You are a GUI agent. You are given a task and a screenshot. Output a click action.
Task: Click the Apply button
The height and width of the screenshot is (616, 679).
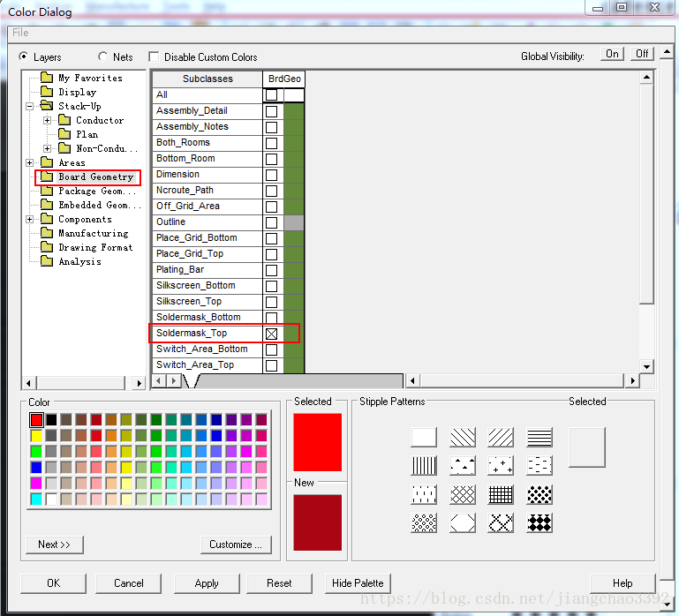(207, 583)
